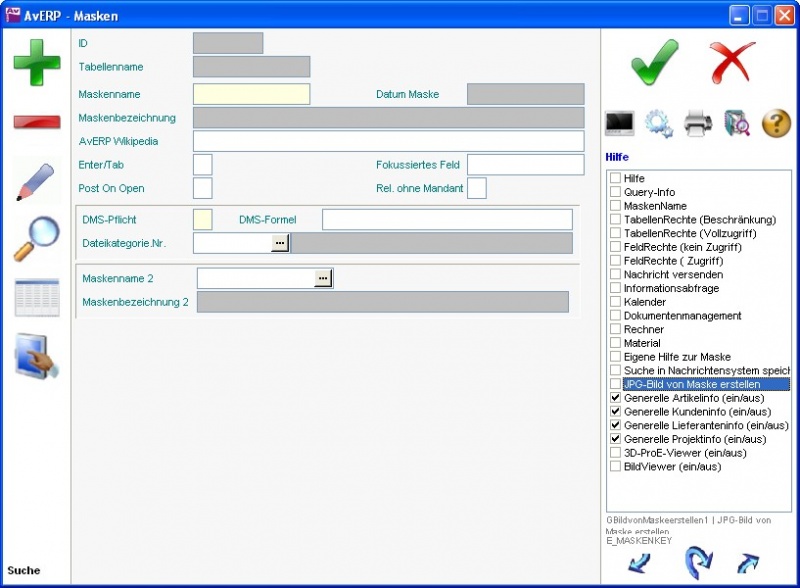Screen dimensions: 800x588
Task: Open help with the question mark icon
Action: pyautogui.click(x=776, y=123)
